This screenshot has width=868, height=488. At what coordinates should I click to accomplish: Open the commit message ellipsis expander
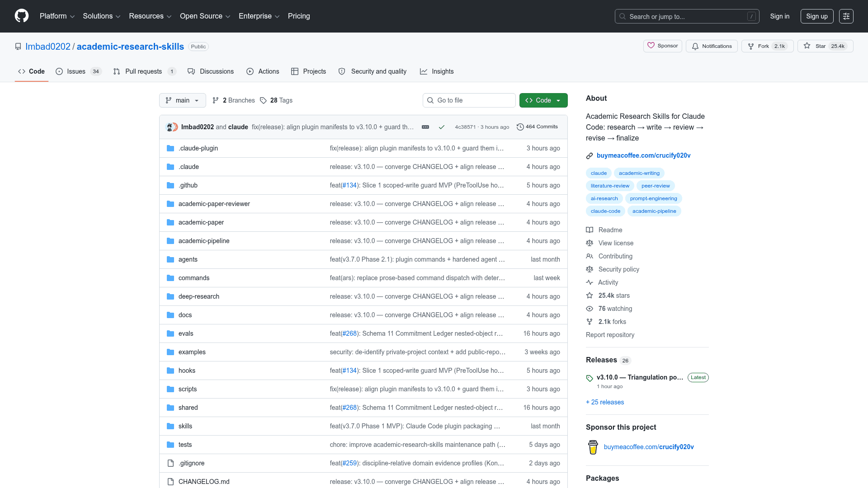(425, 127)
